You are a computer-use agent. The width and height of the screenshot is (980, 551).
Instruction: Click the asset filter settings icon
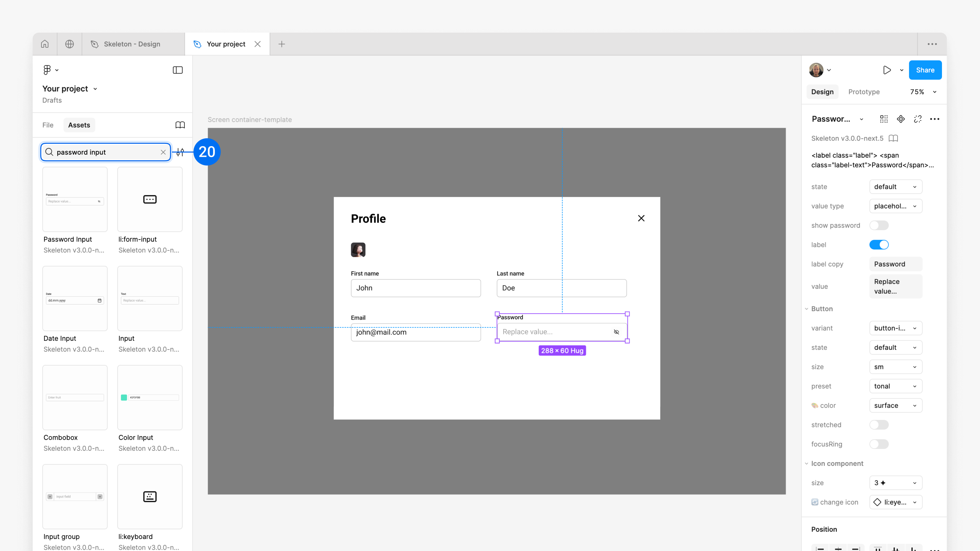coord(180,152)
